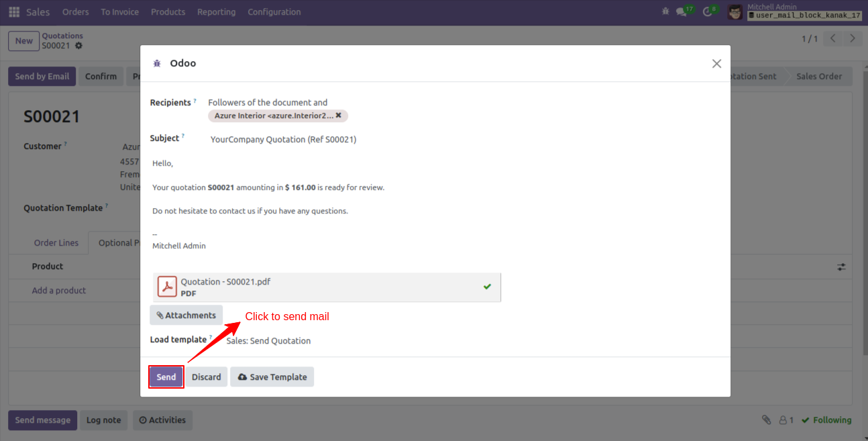Image resolution: width=868 pixels, height=441 pixels.
Task: Go to previous record arrow
Action: click(833, 39)
